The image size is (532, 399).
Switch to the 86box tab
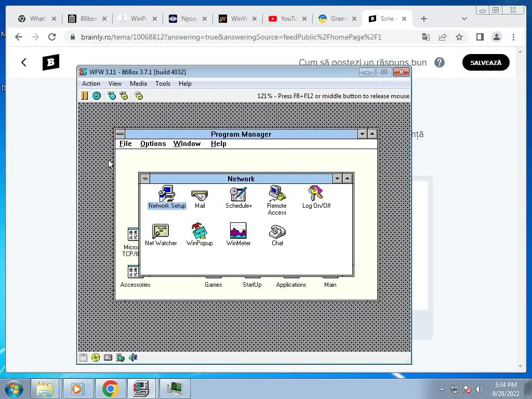pyautogui.click(x=87, y=19)
